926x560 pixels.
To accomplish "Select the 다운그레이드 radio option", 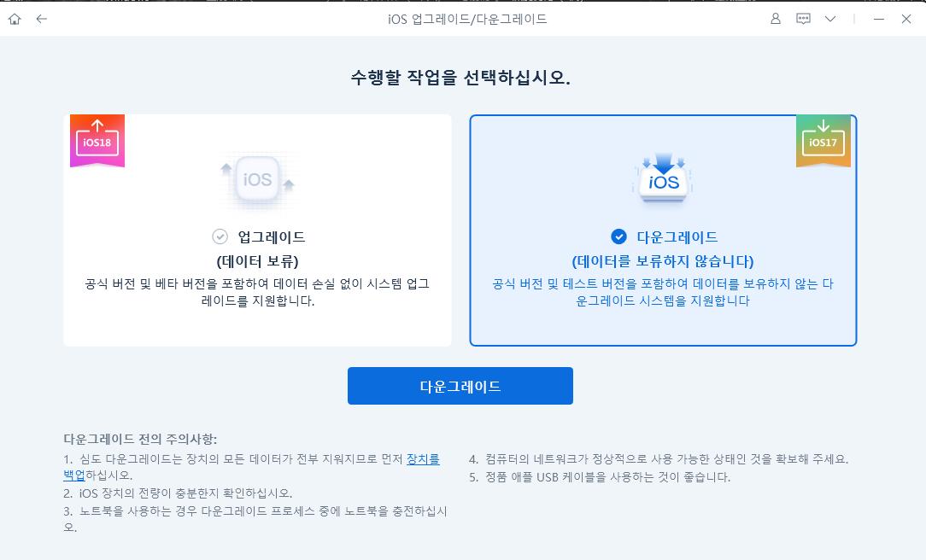I will 618,236.
